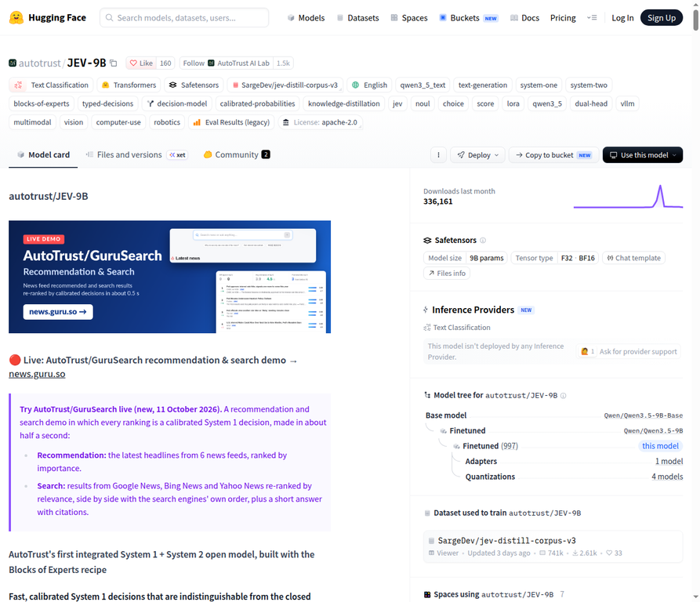
Task: Open Buckets in the top navigation
Action: [x=468, y=18]
